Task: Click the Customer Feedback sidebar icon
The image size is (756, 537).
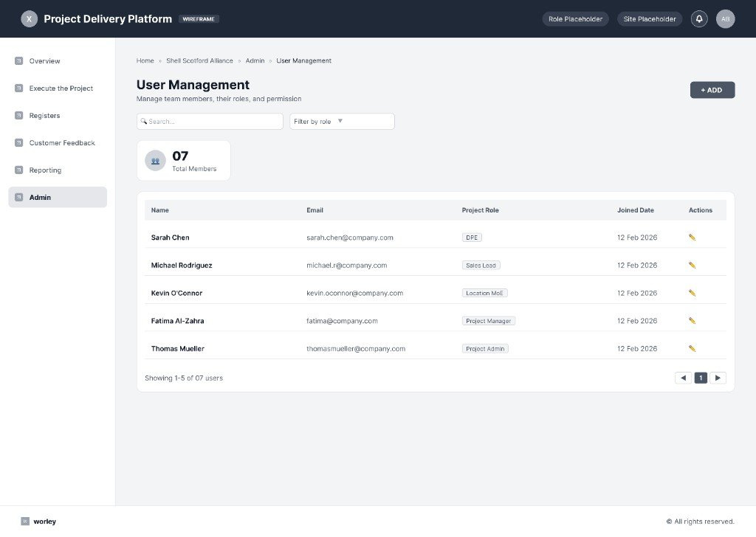Action: coord(18,142)
